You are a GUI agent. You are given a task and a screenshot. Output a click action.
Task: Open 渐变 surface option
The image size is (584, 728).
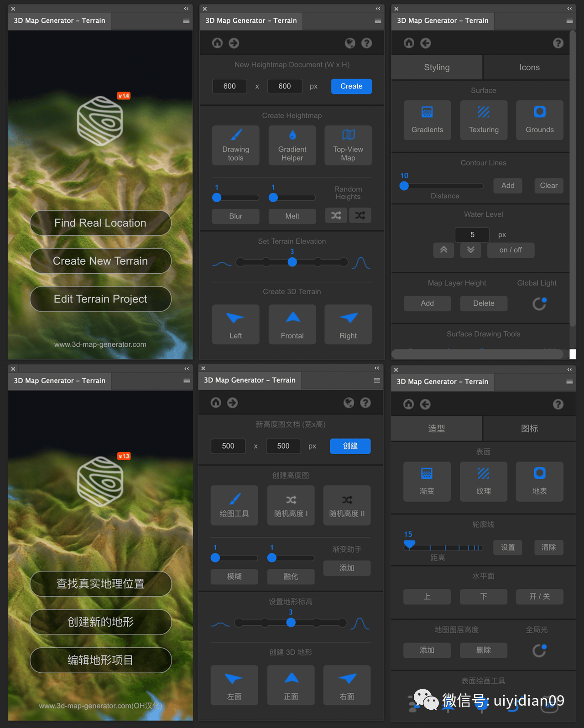tap(427, 482)
